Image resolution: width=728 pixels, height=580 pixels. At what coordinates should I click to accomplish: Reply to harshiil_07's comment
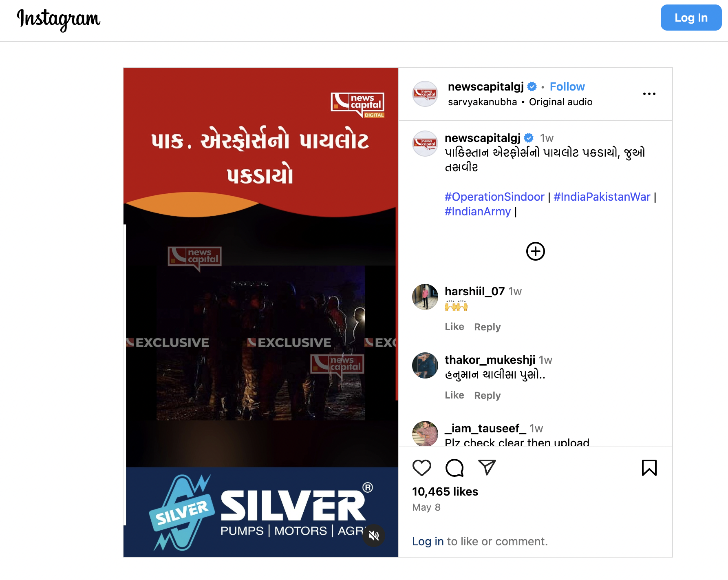(488, 327)
